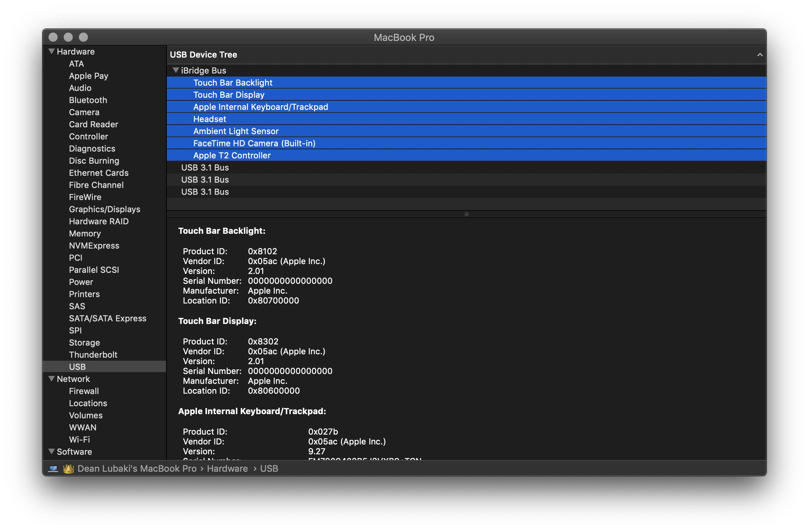Select Apple T2 Controller row

point(466,155)
